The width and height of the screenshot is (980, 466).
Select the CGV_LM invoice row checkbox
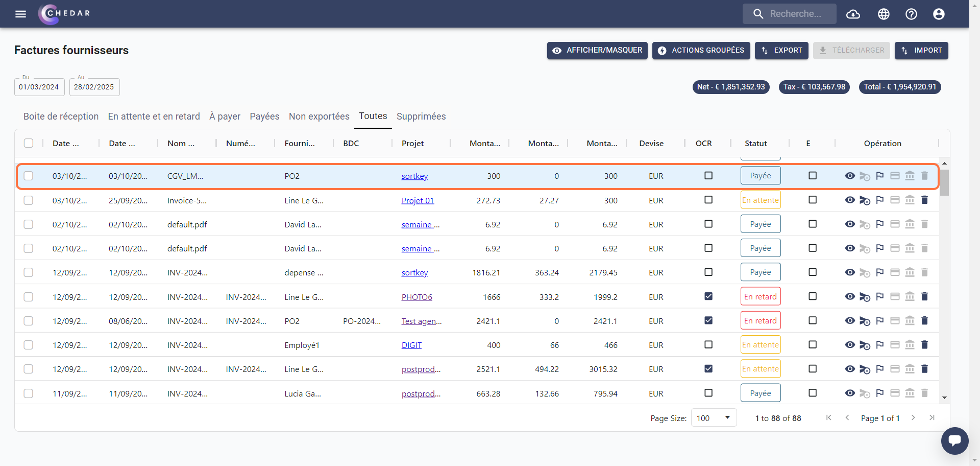(x=29, y=176)
